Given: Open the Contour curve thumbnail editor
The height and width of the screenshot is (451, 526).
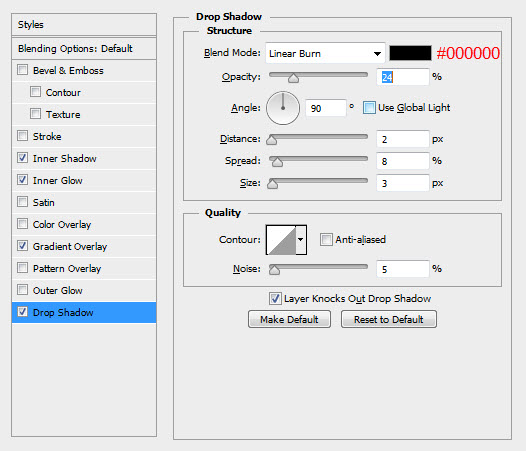Looking at the screenshot, I should 281,240.
